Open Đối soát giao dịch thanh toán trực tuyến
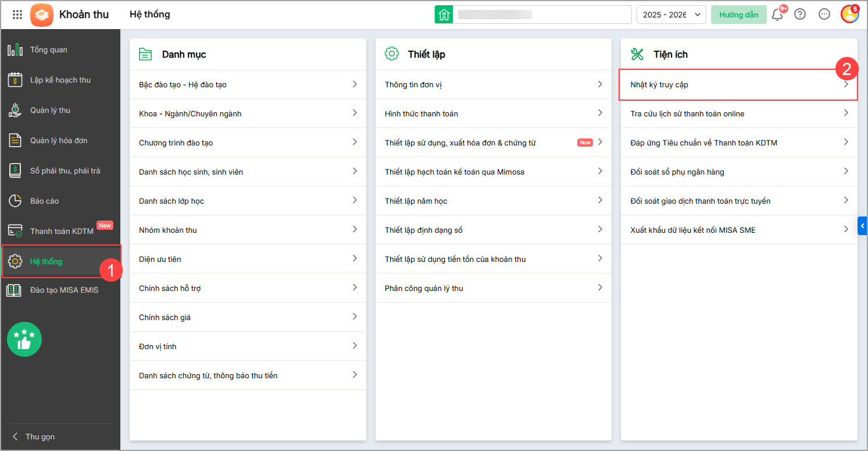This screenshot has width=868, height=451. [739, 201]
